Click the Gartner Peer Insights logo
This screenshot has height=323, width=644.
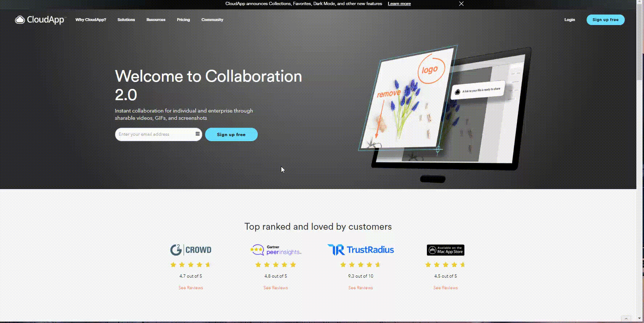tap(276, 250)
